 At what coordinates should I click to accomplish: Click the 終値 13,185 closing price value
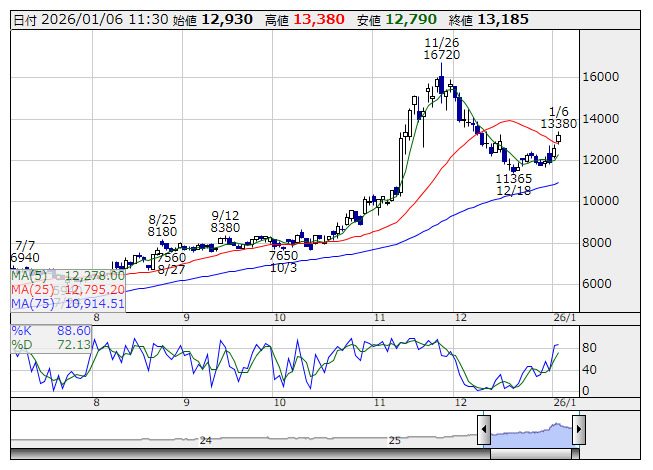(501, 19)
